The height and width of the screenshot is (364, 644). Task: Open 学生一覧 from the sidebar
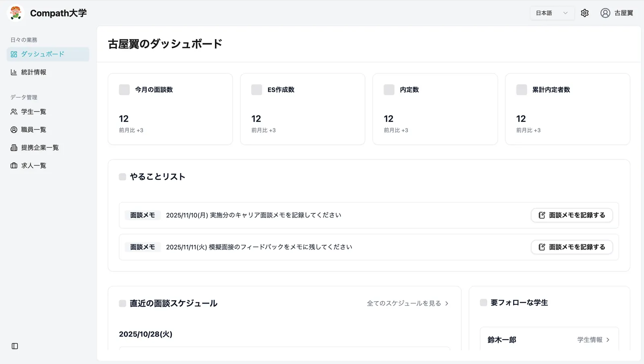click(48, 112)
